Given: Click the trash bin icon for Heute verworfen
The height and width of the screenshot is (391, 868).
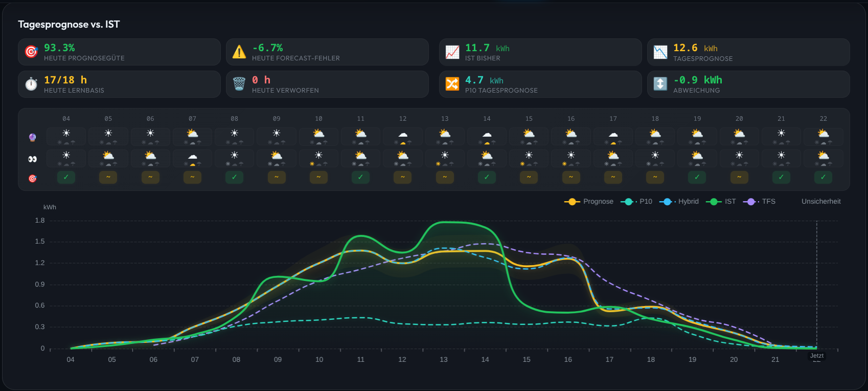Looking at the screenshot, I should pos(239,84).
